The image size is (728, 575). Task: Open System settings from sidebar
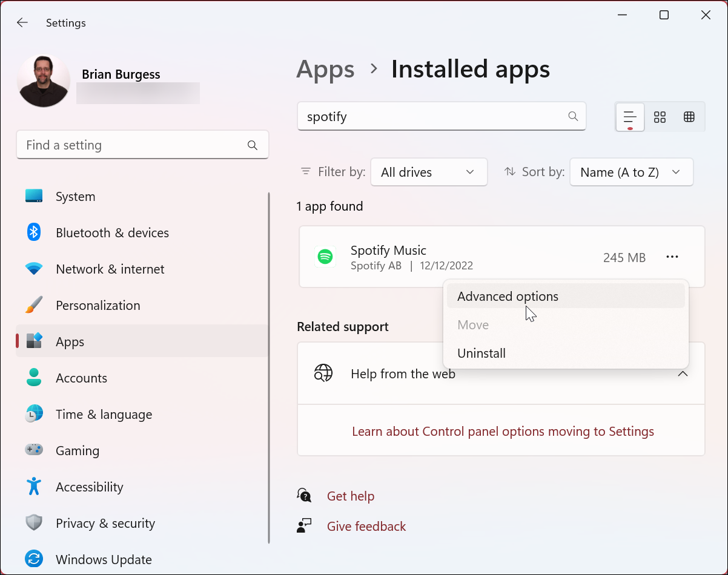pyautogui.click(x=142, y=197)
